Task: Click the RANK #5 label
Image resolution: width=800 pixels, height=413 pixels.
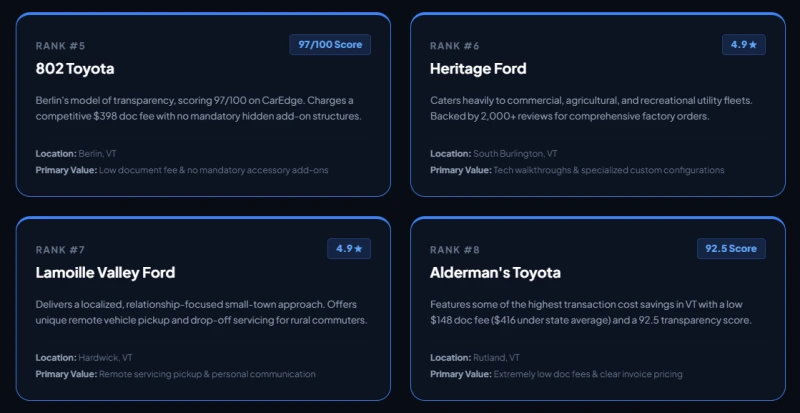Action: pyautogui.click(x=60, y=46)
